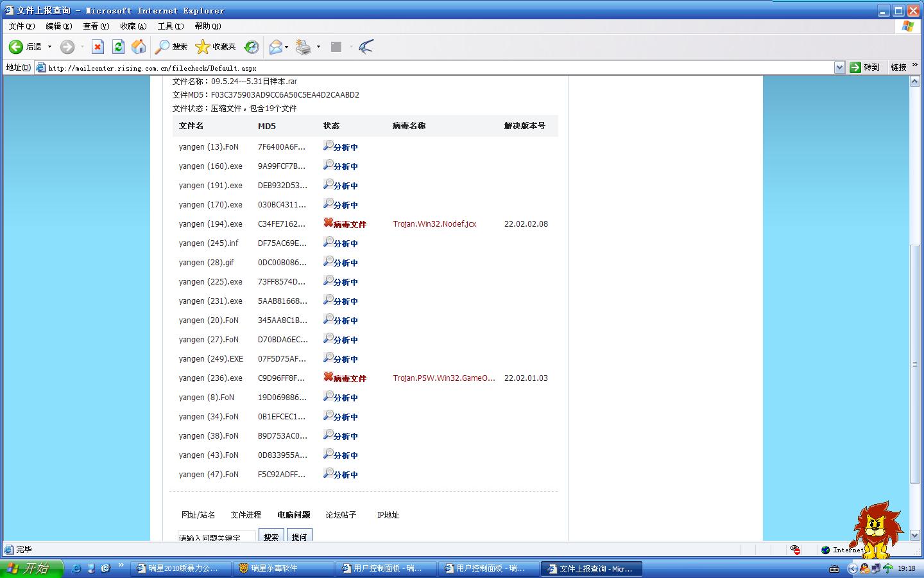Click the Trojan.Win32.Nodef.jcx virus name
This screenshot has width=924, height=578.
coord(434,224)
